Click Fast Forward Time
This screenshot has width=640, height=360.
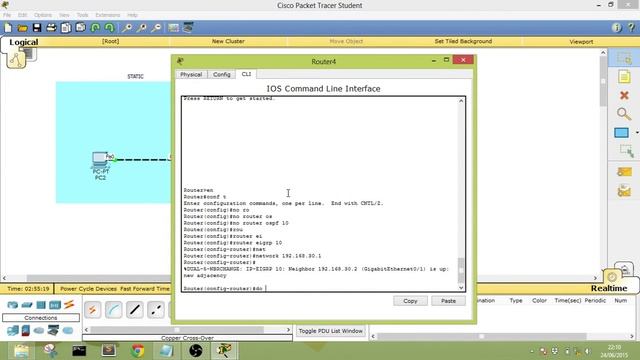[x=145, y=289]
